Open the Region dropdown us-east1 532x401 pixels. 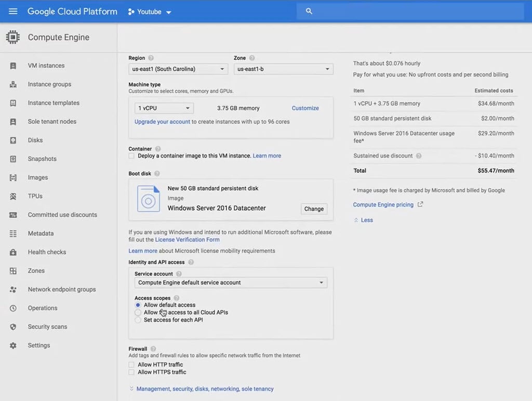[178, 69]
